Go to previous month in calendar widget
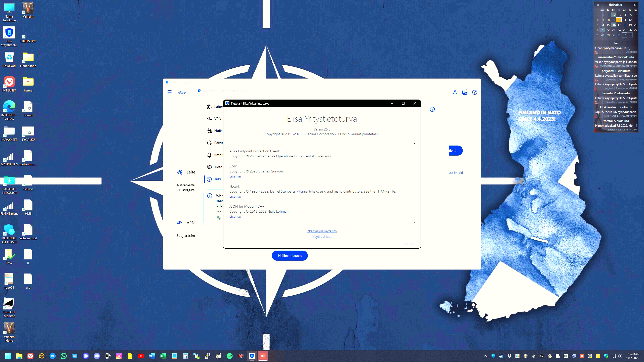This screenshot has height=362, width=644. (597, 5)
